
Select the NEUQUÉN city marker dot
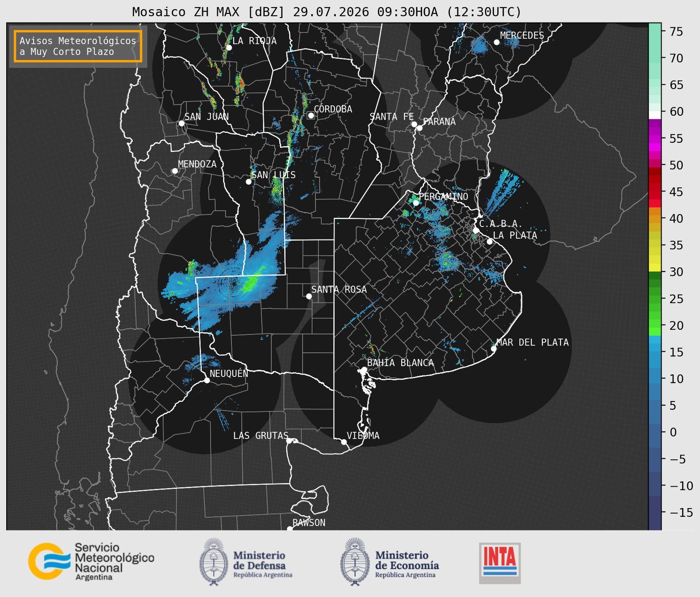point(207,380)
